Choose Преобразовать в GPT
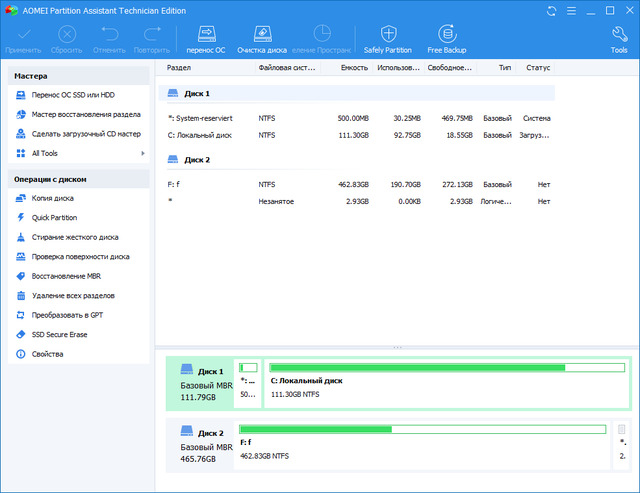640x493 pixels. tap(67, 315)
